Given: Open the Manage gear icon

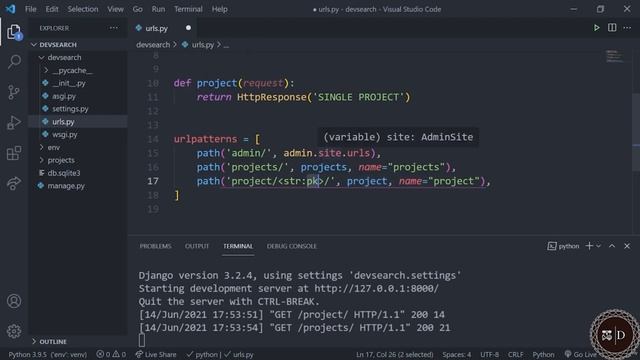Looking at the screenshot, I should tap(14, 331).
